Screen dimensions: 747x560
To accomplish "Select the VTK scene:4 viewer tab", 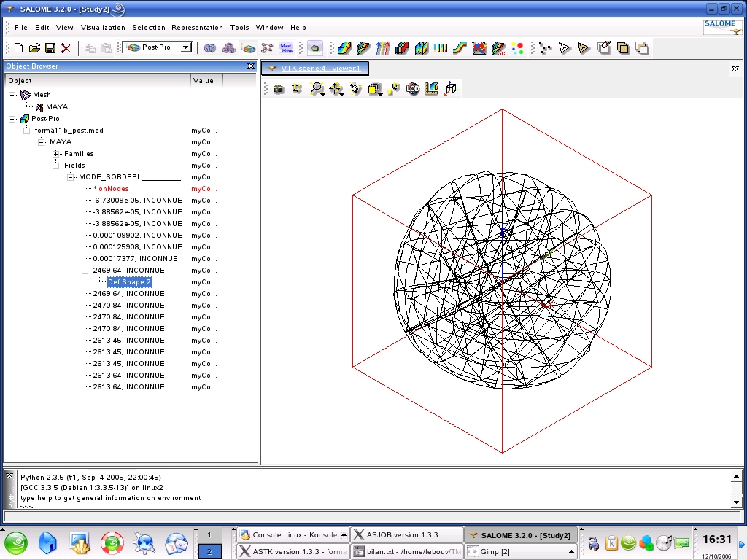I will coord(315,69).
